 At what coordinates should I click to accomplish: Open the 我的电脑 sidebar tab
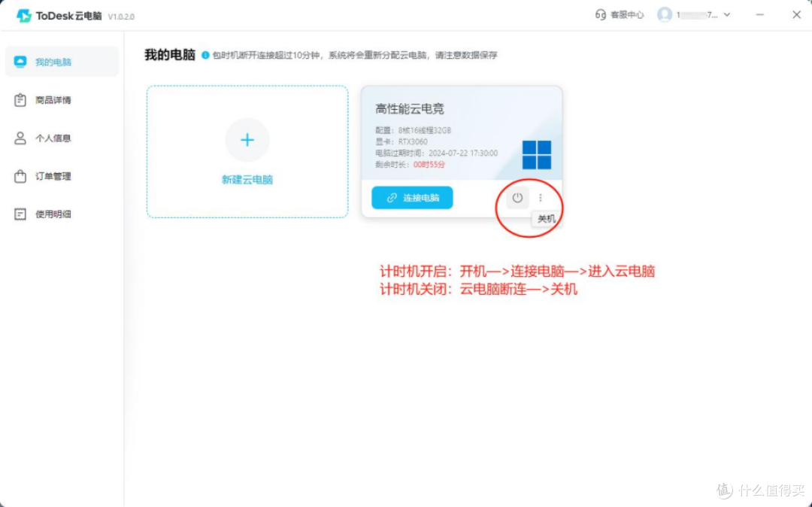tap(62, 62)
